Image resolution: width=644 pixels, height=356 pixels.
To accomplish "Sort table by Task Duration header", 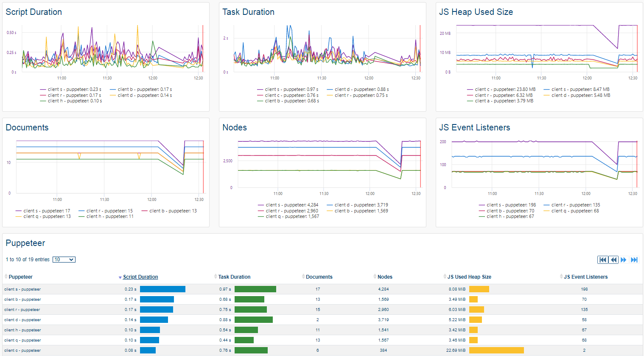I will [234, 277].
